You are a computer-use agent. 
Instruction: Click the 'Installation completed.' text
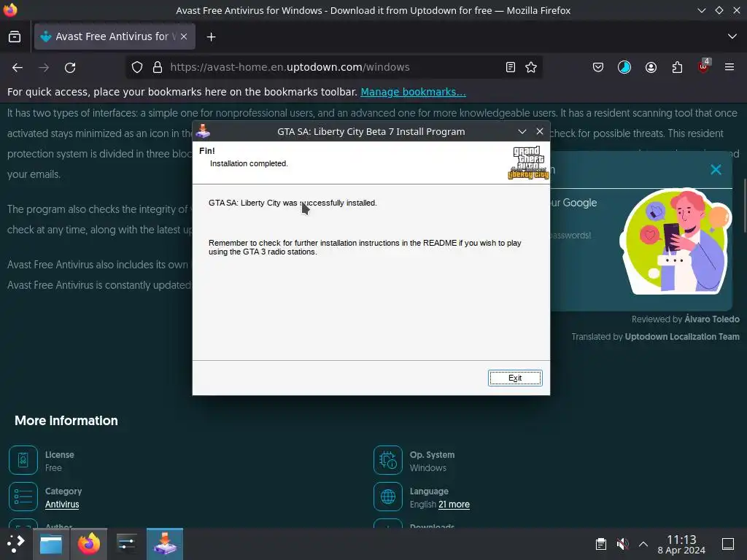(249, 163)
